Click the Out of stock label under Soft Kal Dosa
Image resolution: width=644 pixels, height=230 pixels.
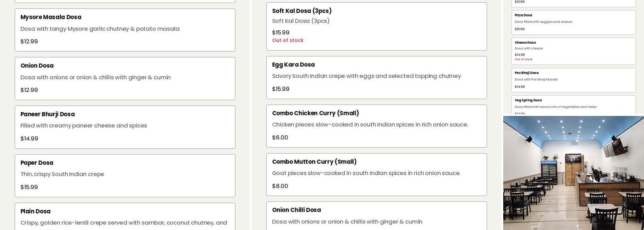(x=287, y=40)
